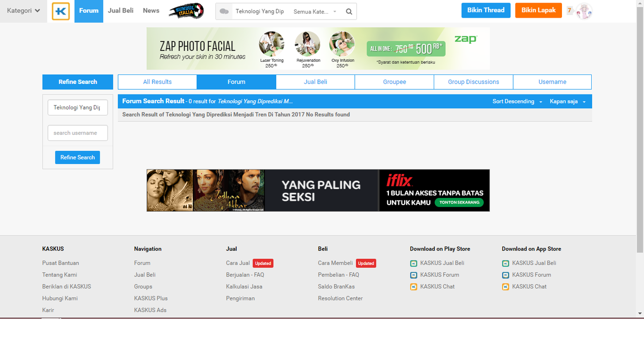The width and height of the screenshot is (644, 362).
Task: Open footer Navigation Forum link
Action: click(142, 263)
